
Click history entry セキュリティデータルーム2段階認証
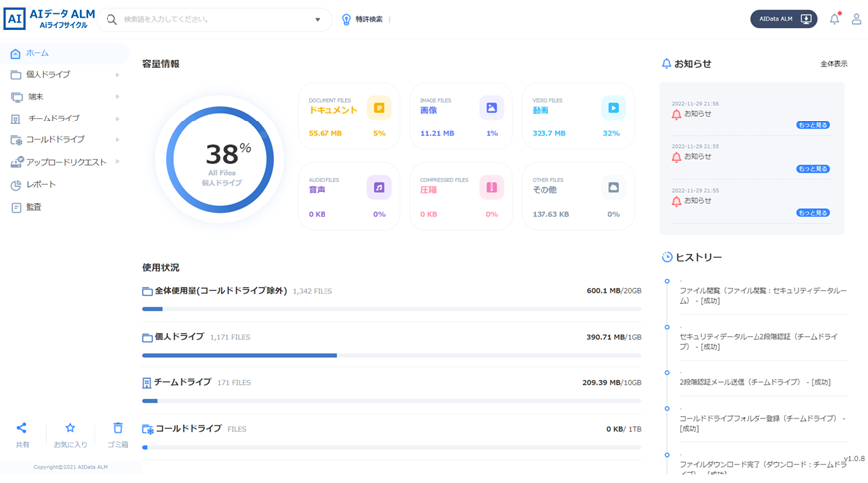[x=759, y=342]
